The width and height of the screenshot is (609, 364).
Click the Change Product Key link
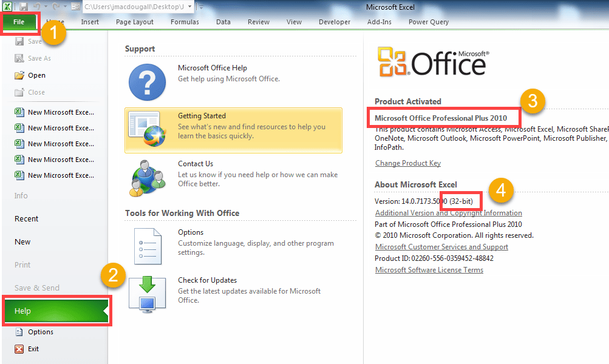tap(408, 163)
